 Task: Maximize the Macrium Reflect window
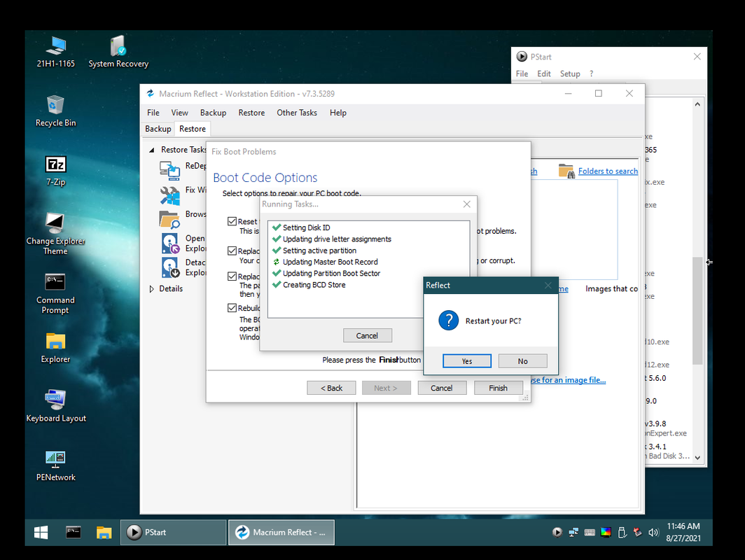598,94
